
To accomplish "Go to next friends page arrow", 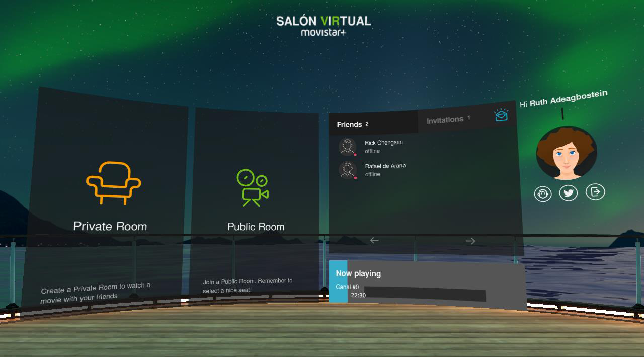I will pos(470,241).
